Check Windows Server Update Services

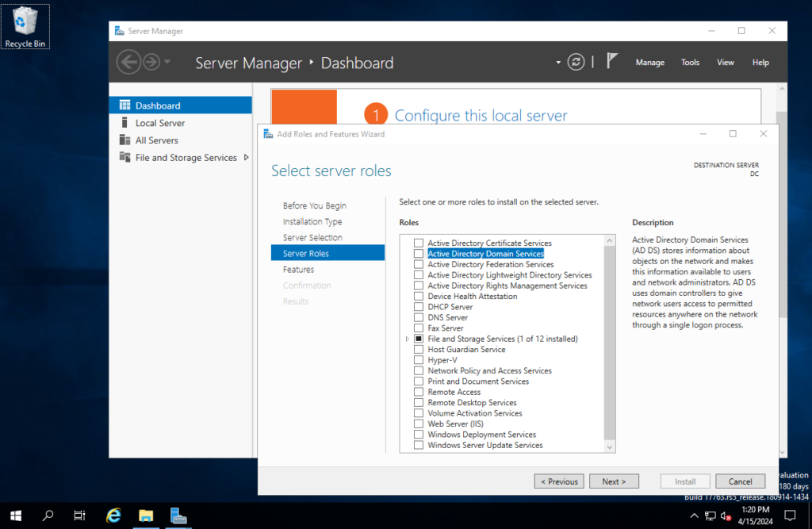click(x=419, y=445)
